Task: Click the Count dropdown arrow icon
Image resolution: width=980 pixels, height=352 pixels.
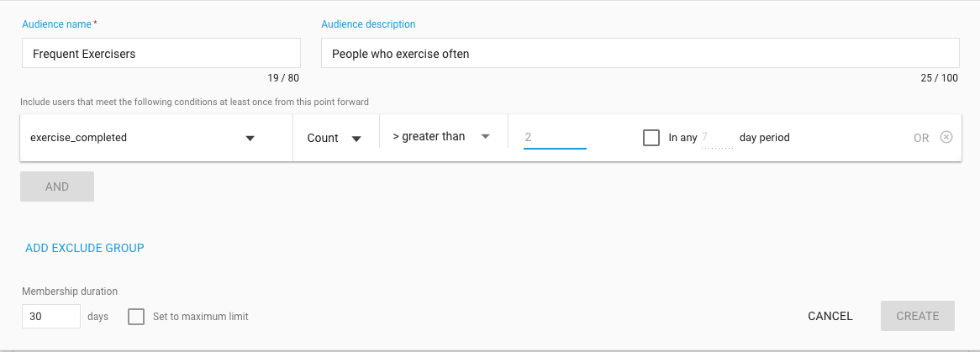Action: pos(356,139)
